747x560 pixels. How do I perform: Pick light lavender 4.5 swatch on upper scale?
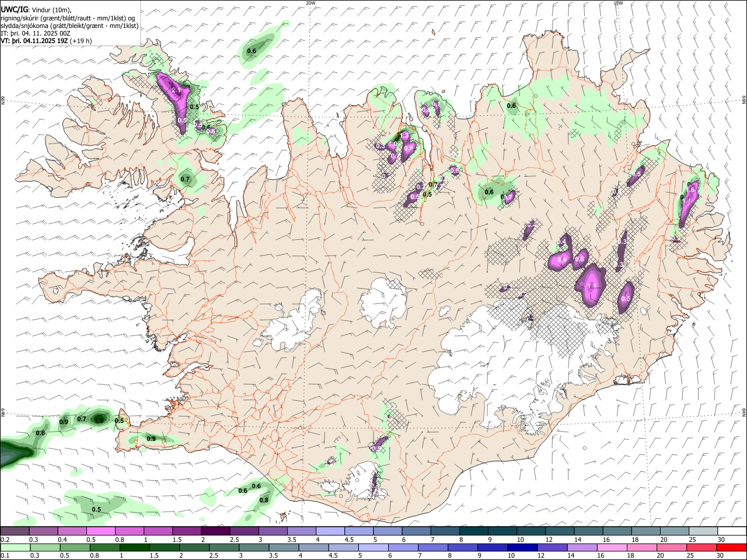pyautogui.click(x=358, y=531)
